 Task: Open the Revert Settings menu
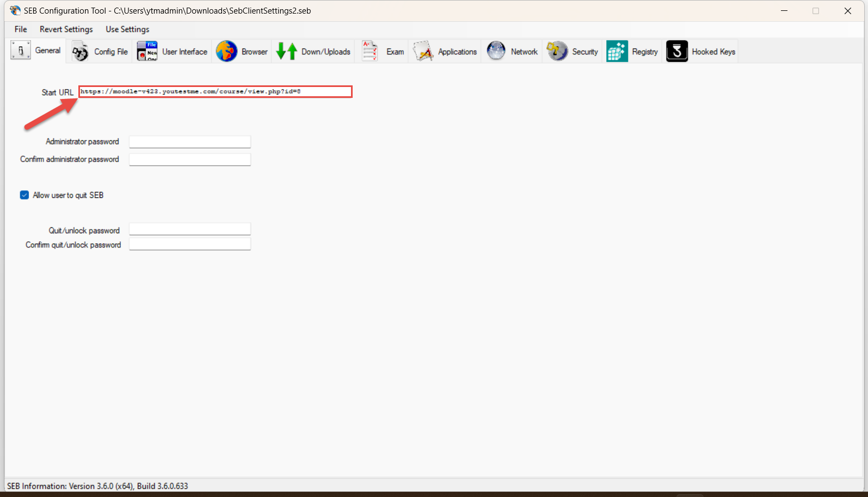[x=66, y=29]
